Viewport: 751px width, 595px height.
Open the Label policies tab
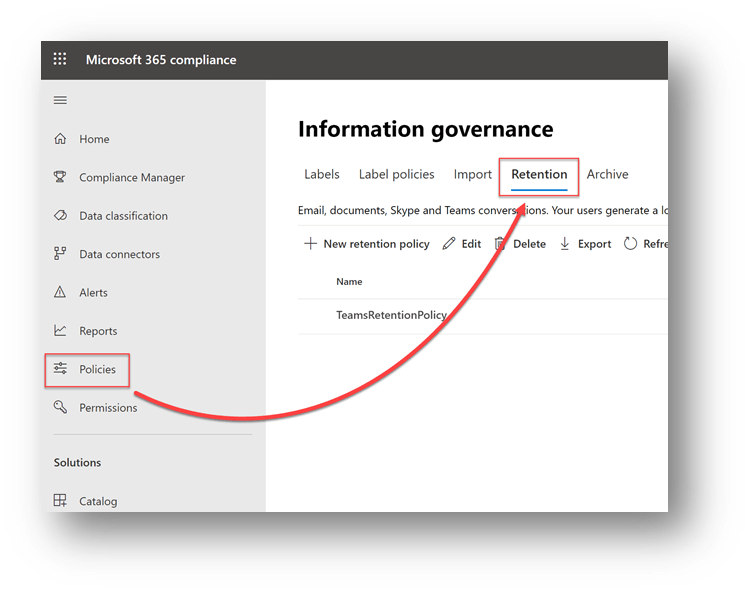pos(397,174)
